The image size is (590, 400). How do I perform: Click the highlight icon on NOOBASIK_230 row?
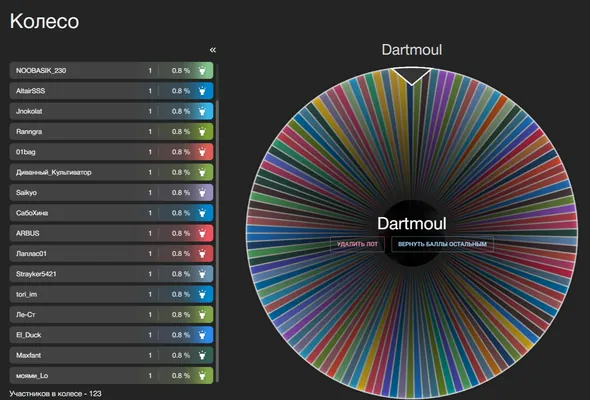click(x=202, y=70)
